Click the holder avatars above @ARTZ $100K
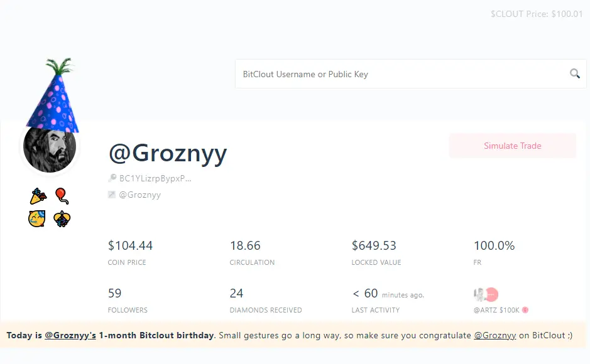The image size is (590, 364). tap(485, 294)
